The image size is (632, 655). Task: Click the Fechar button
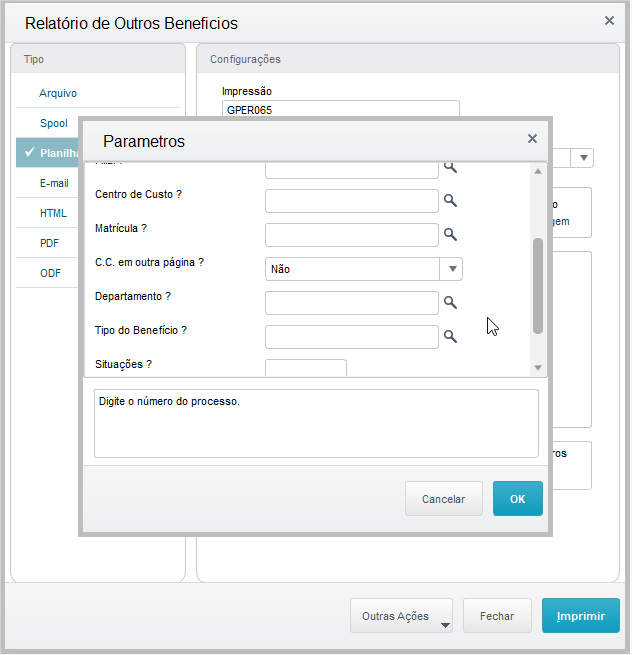point(497,616)
